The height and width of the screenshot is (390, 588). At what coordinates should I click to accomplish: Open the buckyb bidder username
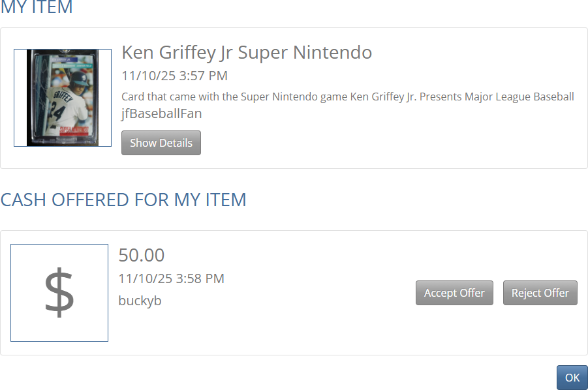coord(140,301)
